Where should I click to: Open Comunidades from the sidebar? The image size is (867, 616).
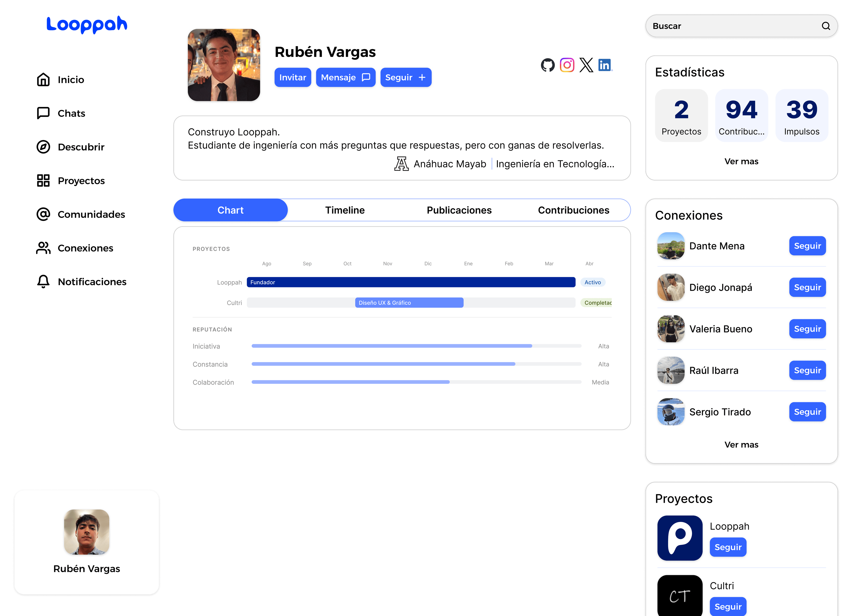[x=91, y=215]
